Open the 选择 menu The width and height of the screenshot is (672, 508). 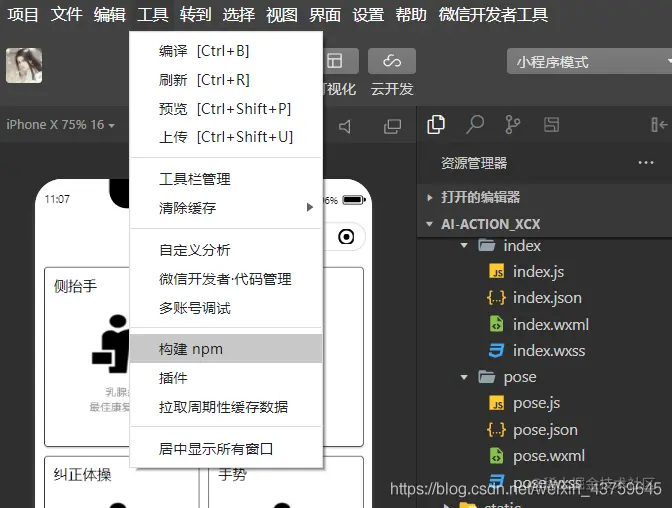click(x=239, y=15)
